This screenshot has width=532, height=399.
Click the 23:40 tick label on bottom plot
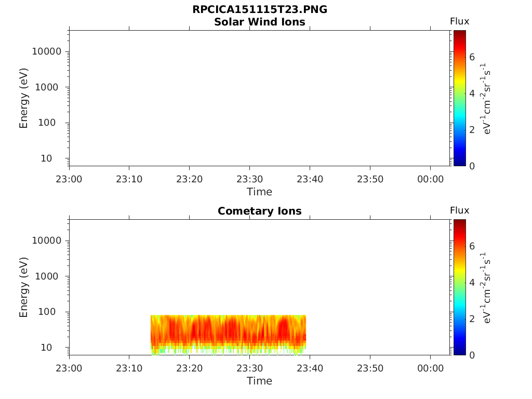(x=310, y=368)
